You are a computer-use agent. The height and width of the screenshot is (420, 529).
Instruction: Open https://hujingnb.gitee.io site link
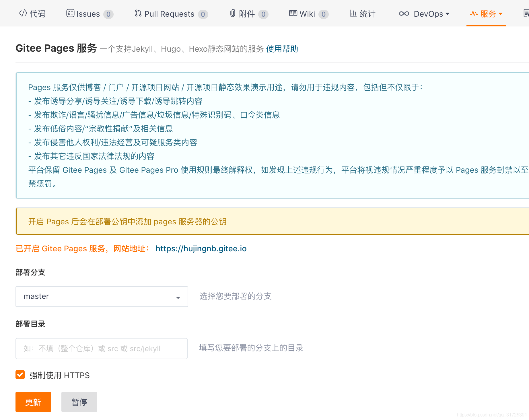point(201,248)
